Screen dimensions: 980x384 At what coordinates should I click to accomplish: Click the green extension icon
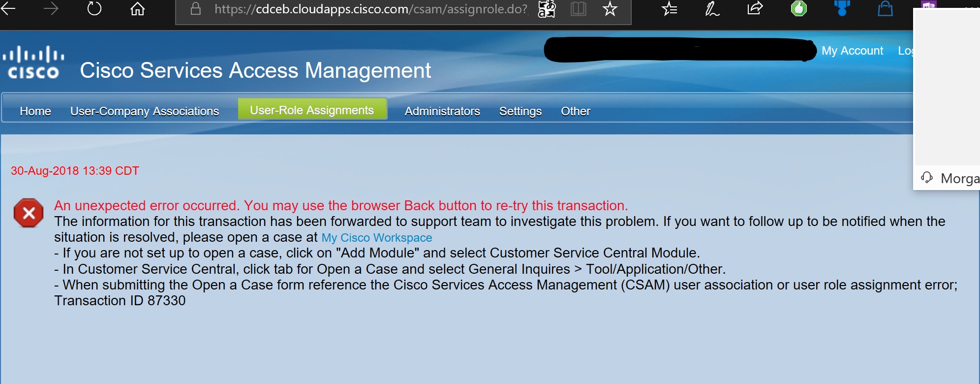point(799,8)
